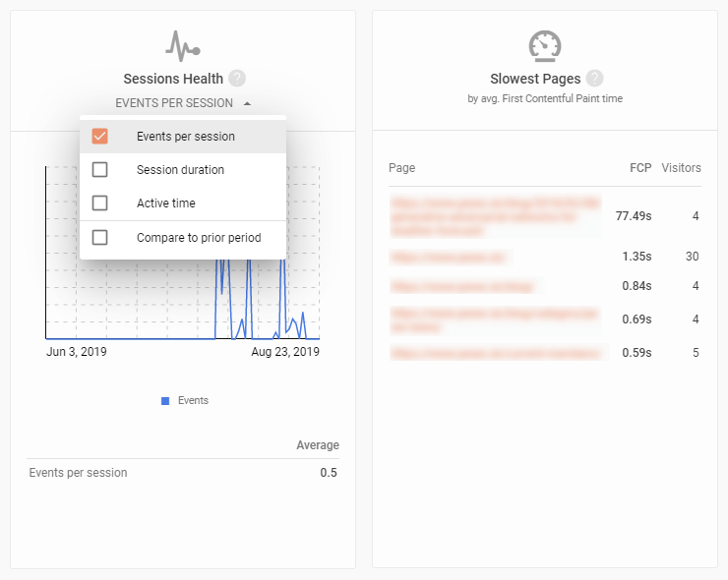Screen dimensions: 728x580
Task: Sort the table by Visitors column
Action: pyautogui.click(x=681, y=168)
